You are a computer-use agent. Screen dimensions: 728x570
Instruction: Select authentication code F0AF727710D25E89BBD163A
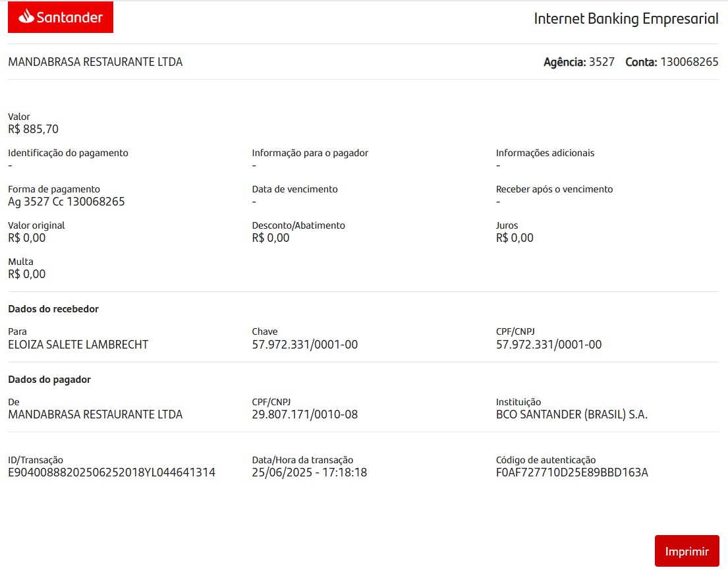pyautogui.click(x=572, y=472)
